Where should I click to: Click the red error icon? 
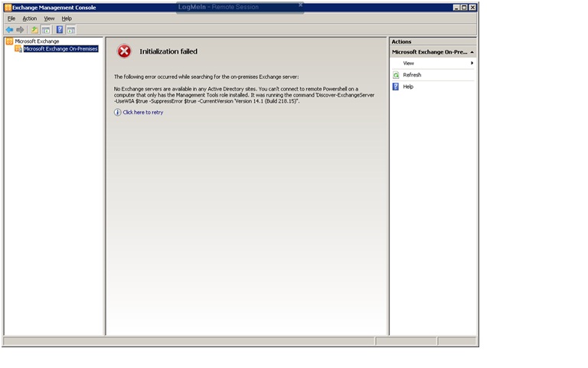124,51
